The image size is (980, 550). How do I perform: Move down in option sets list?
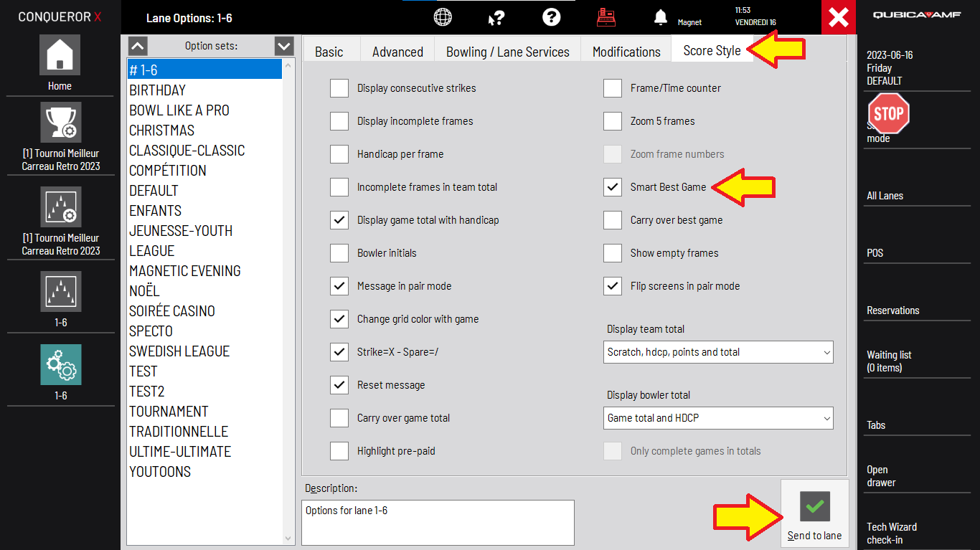pos(284,46)
